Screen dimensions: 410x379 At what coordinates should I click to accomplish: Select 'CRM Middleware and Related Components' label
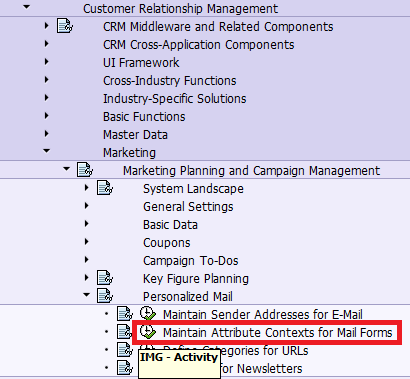click(x=218, y=27)
